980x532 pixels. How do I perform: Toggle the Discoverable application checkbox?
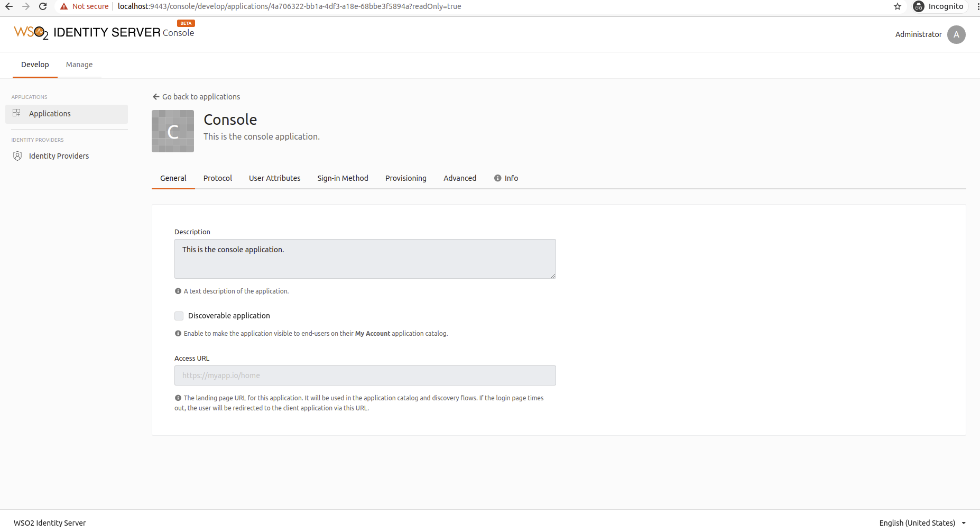[x=179, y=316]
